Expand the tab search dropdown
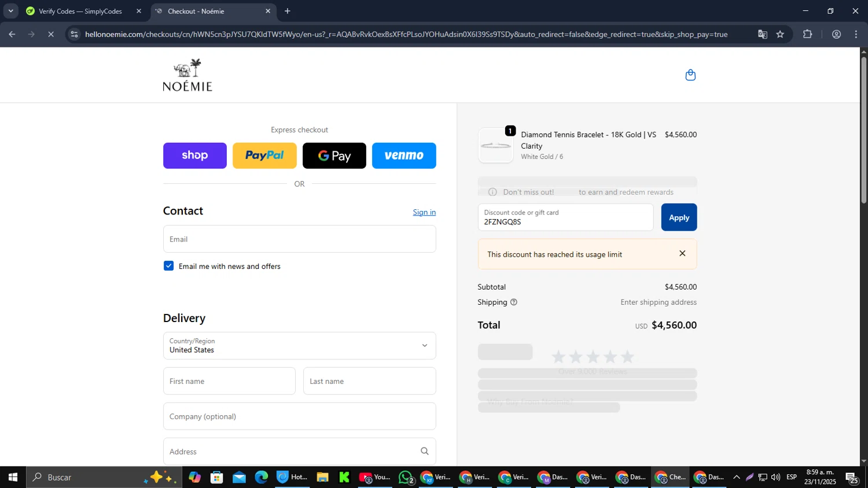Viewport: 868px width, 488px height. pyautogui.click(x=10, y=11)
